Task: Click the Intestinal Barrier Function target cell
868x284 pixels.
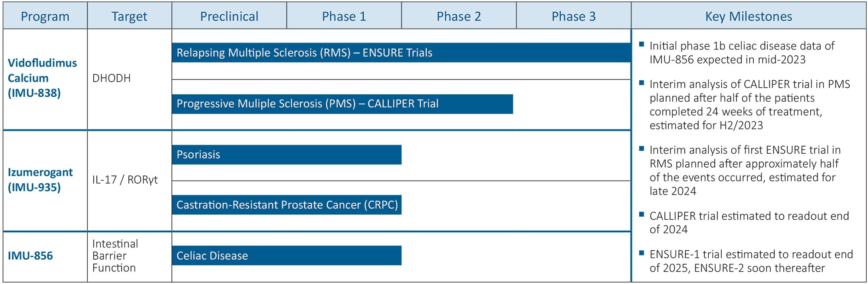Action: click(x=115, y=256)
